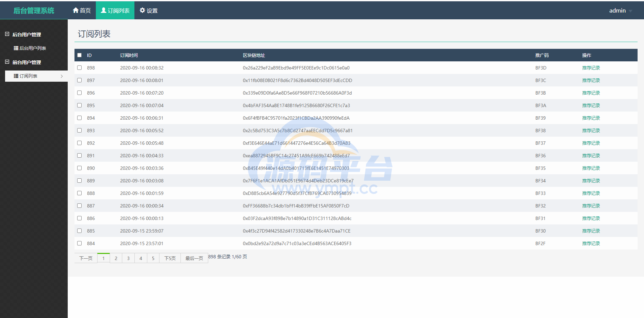Viewport: 644px width, 318px height.
Task: Check the checkbox for row ID 889
Action: [79, 180]
